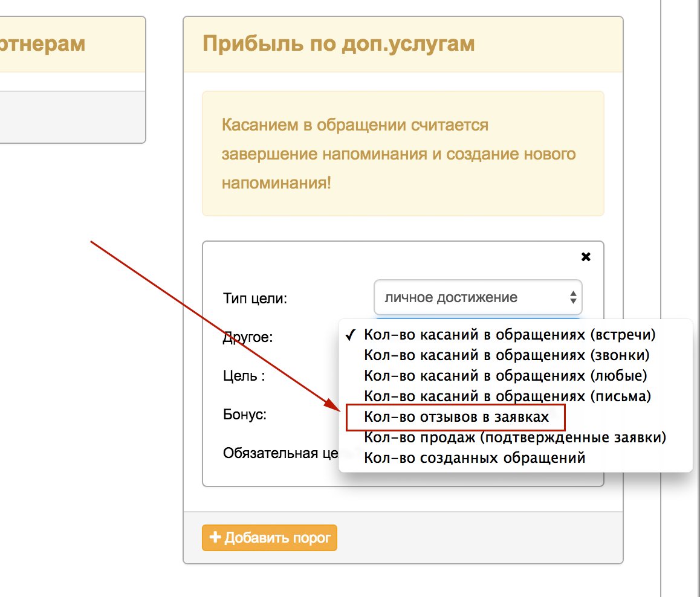
Task: Click the 'Другое:' label
Action: click(x=248, y=337)
